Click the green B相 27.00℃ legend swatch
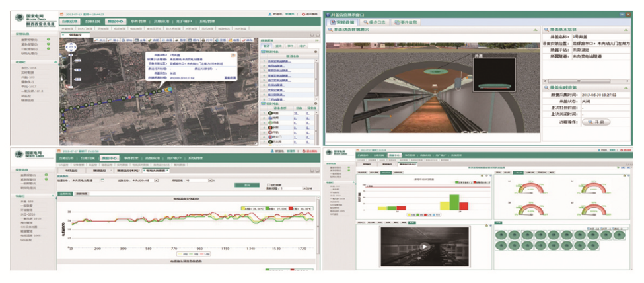The width and height of the screenshot is (644, 283). click(267, 208)
